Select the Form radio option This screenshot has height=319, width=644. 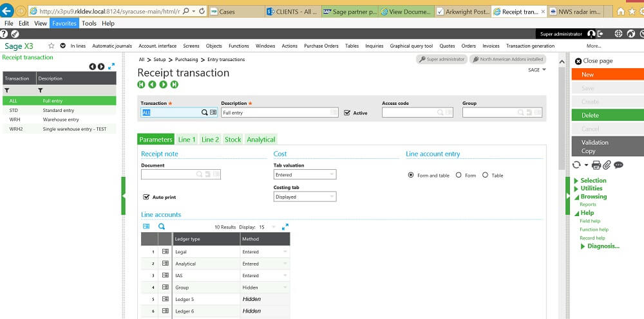tap(459, 175)
